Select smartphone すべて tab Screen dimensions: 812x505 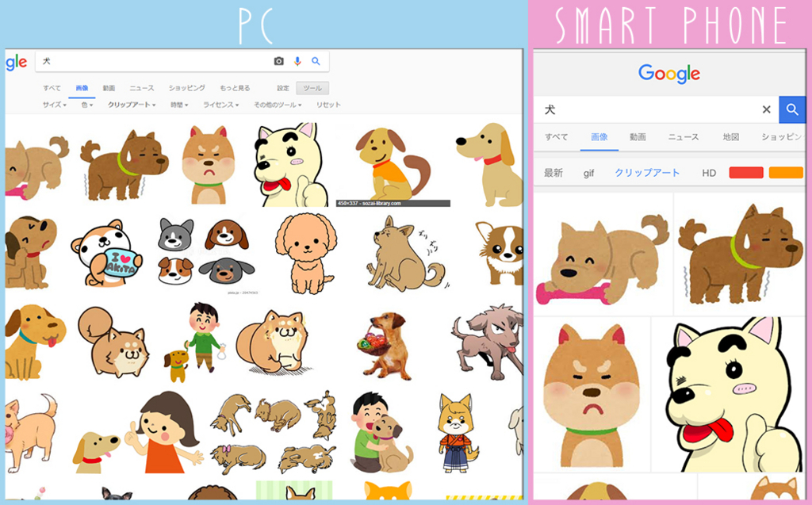pos(556,136)
